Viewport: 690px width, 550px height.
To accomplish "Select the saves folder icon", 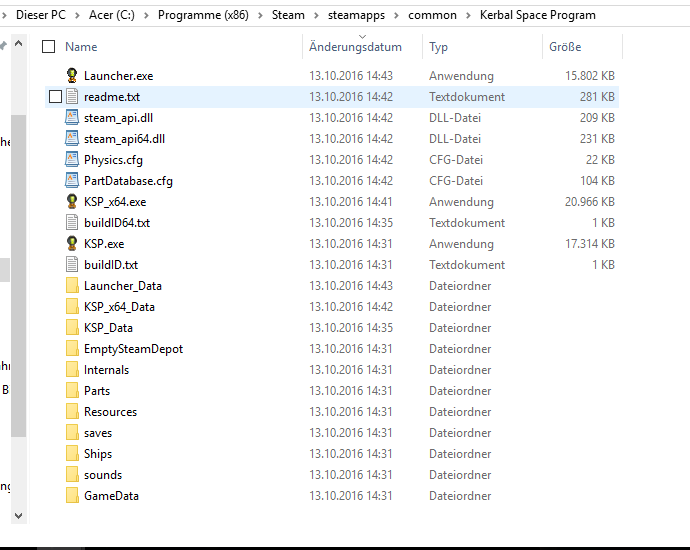I will coord(72,433).
